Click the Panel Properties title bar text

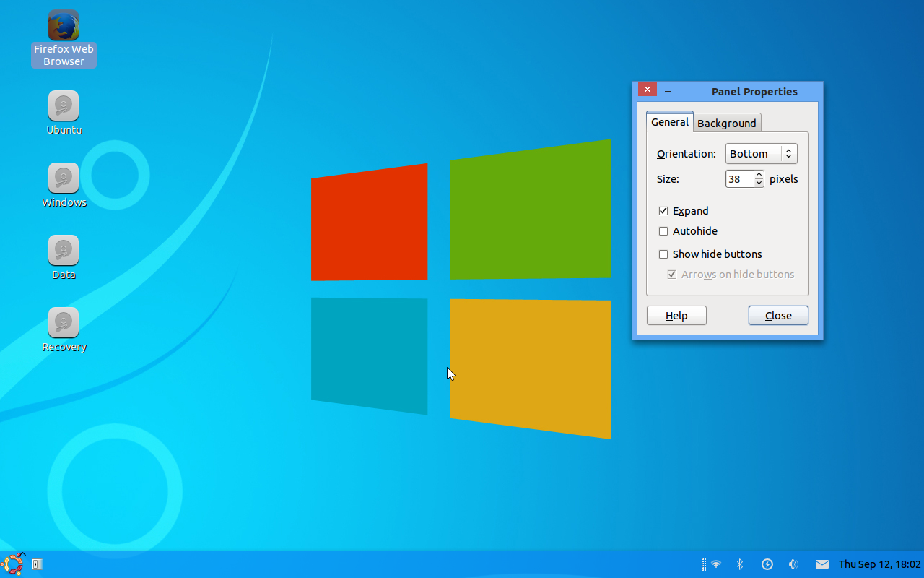pos(754,92)
